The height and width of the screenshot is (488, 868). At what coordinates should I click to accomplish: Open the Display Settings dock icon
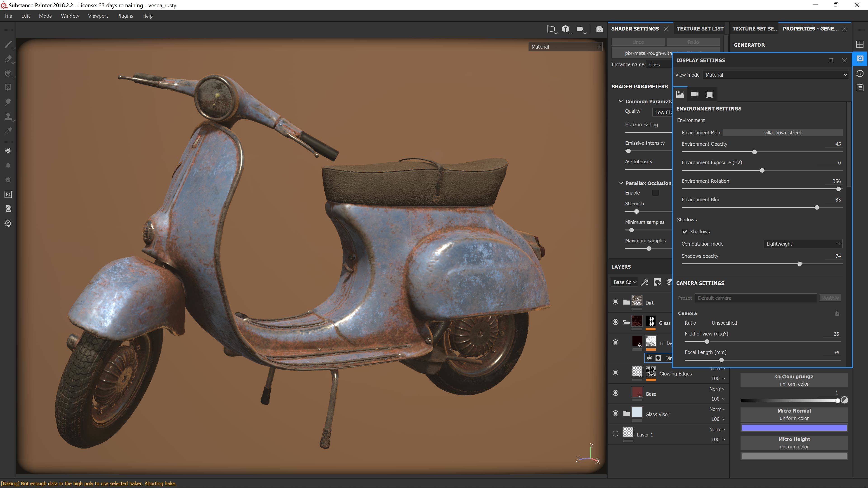pyautogui.click(x=860, y=59)
